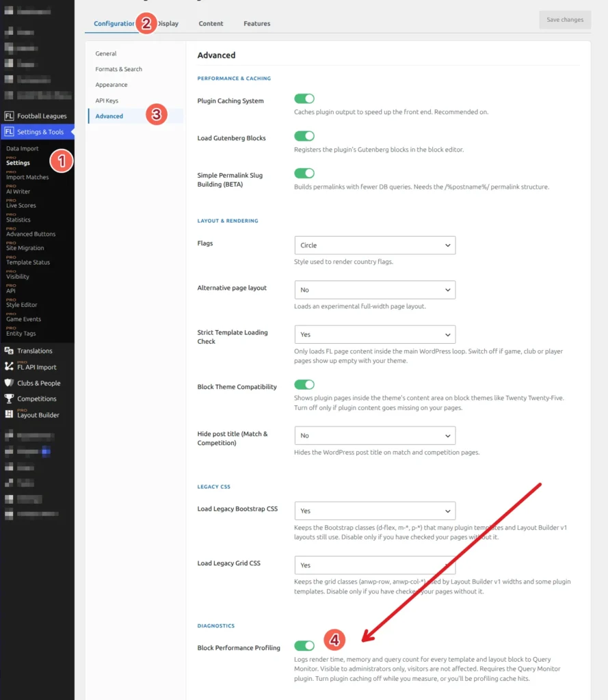The image size is (608, 700).
Task: Open Formats & Search section
Action: point(119,69)
